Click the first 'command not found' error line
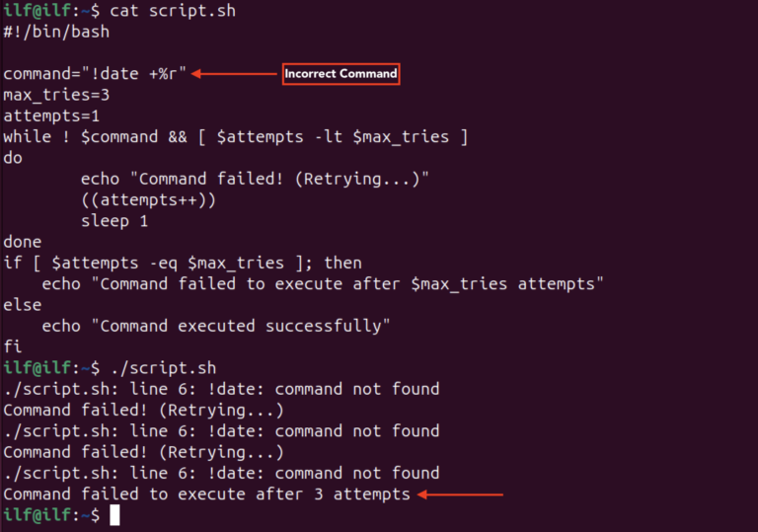 click(x=221, y=389)
